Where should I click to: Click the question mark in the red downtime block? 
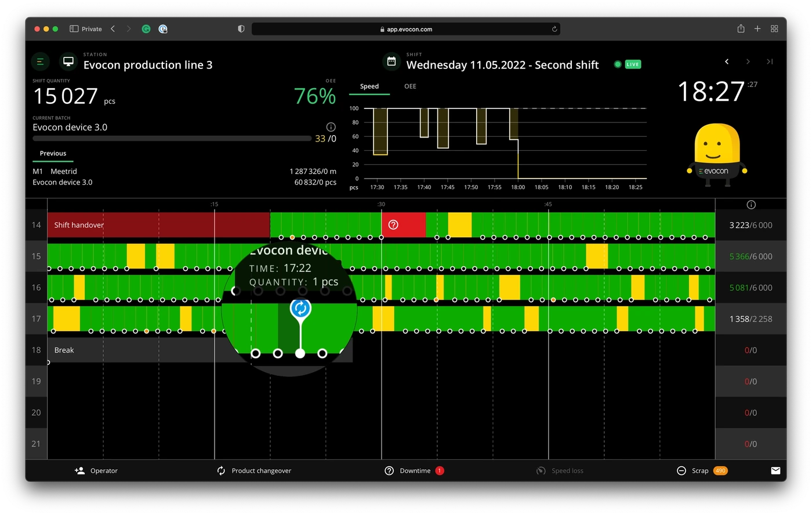pyautogui.click(x=393, y=224)
